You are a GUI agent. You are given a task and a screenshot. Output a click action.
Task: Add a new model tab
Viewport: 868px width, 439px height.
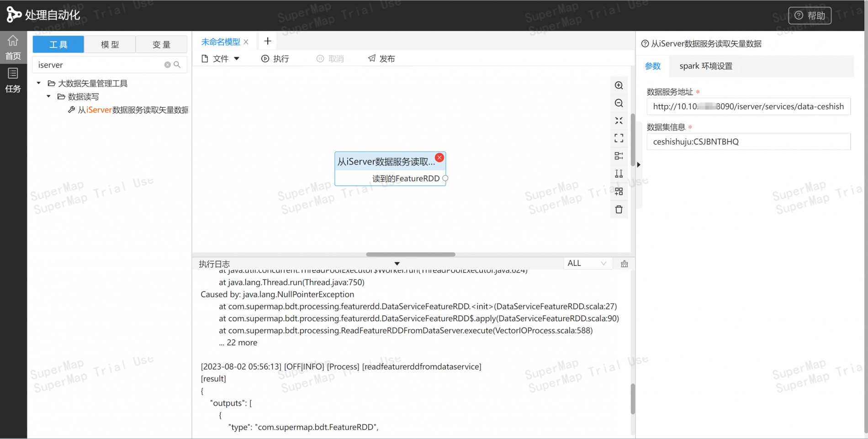click(268, 41)
